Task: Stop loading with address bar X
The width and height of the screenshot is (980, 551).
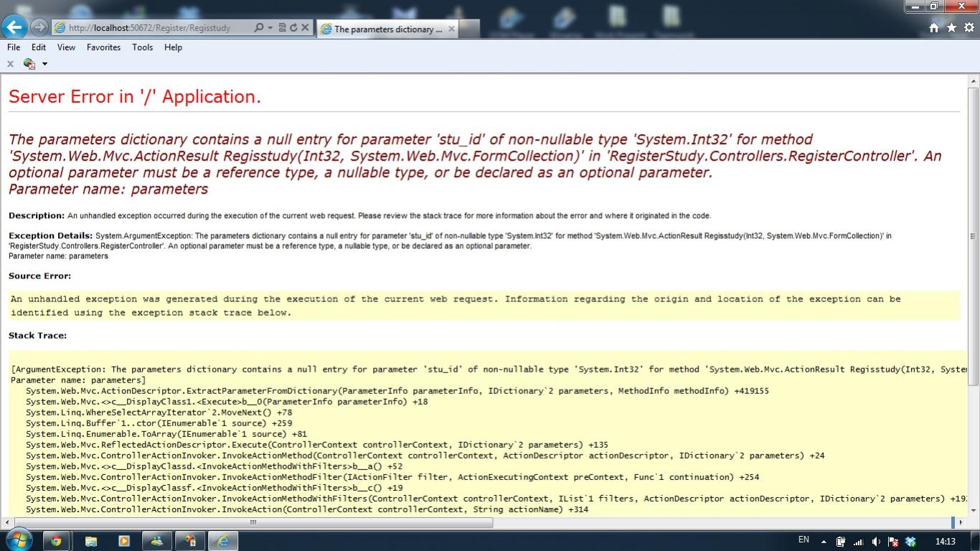Action: tap(305, 28)
